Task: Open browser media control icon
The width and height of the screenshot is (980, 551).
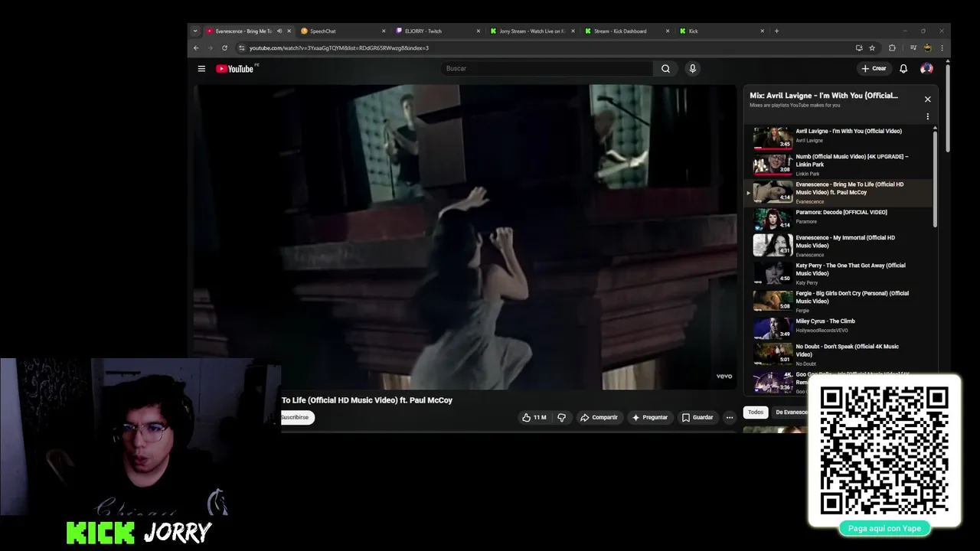Action: tap(913, 47)
